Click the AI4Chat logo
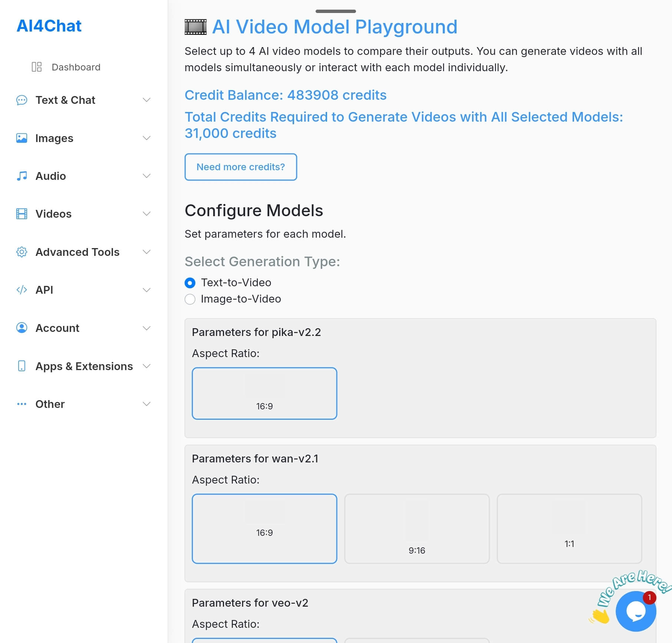Screen dimensions: 672x643 click(x=49, y=26)
